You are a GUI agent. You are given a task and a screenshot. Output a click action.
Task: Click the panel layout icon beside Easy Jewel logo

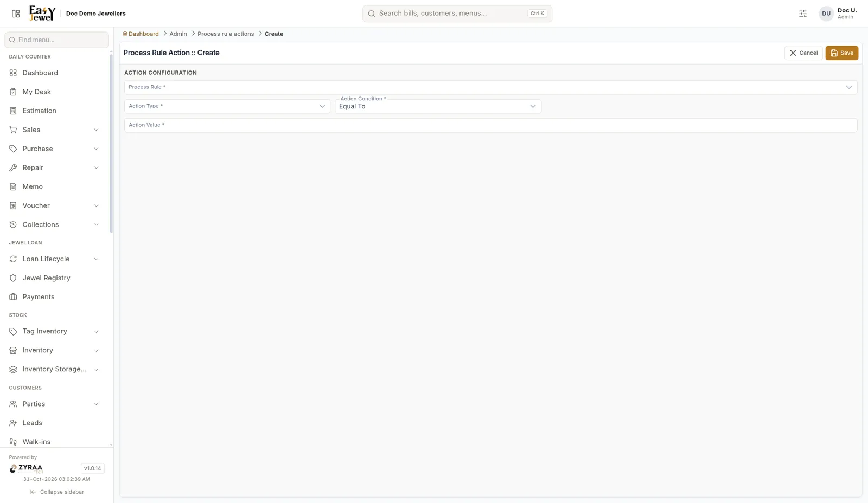[16, 14]
